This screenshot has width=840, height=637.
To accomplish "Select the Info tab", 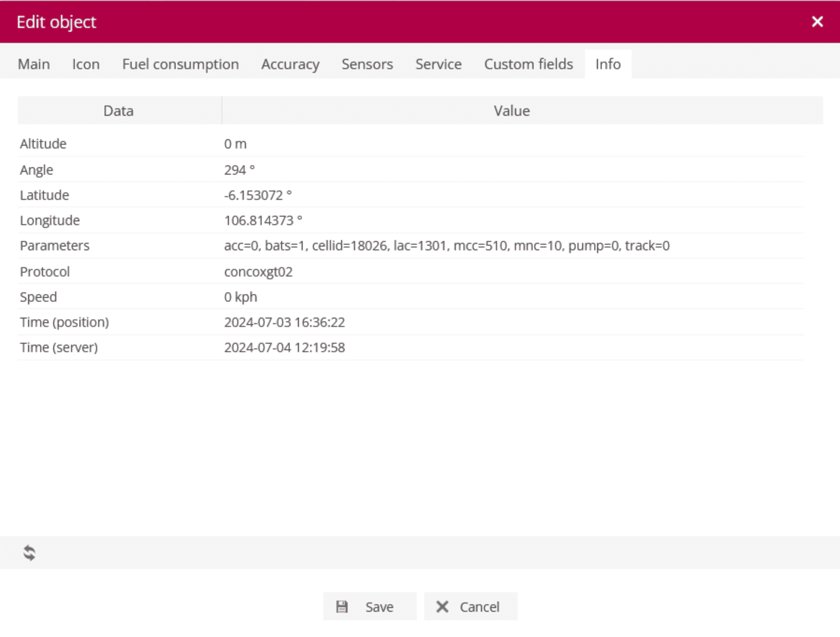I will tap(608, 64).
